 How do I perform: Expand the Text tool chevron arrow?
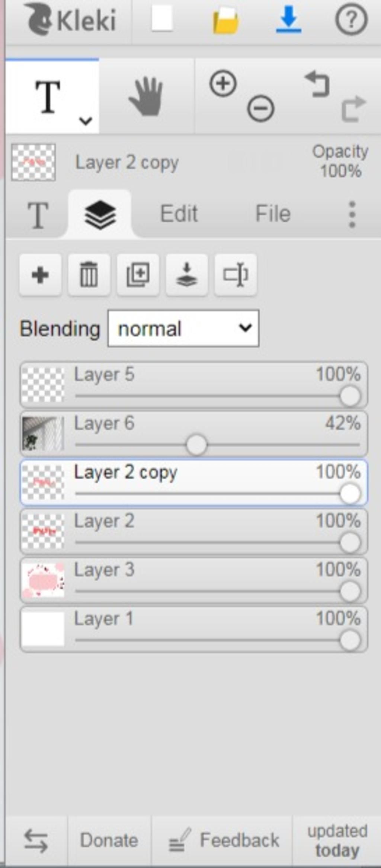point(86,121)
